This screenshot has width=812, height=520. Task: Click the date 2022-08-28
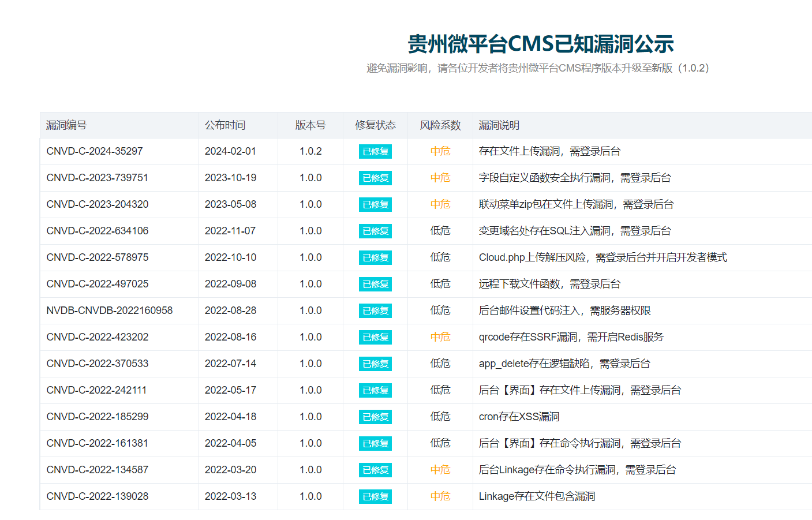pos(230,310)
